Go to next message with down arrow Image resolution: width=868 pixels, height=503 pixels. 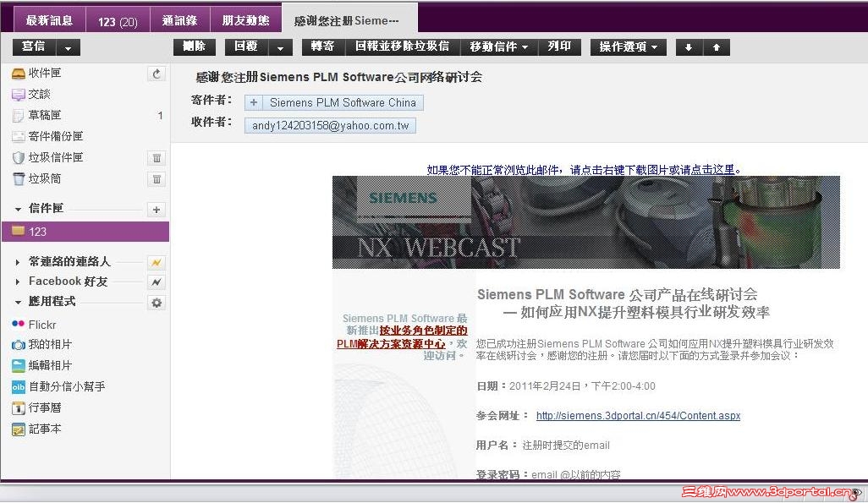coord(689,47)
